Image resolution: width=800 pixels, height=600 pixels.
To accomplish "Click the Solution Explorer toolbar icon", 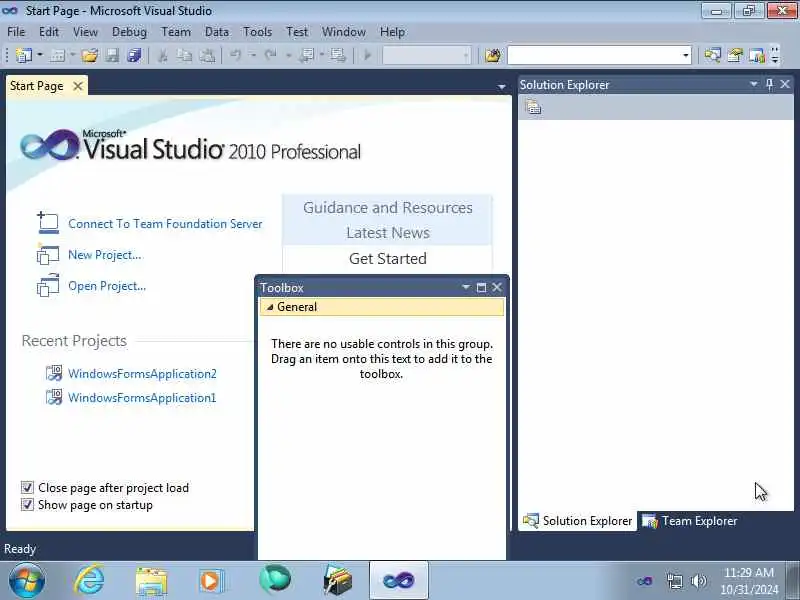I will point(713,55).
